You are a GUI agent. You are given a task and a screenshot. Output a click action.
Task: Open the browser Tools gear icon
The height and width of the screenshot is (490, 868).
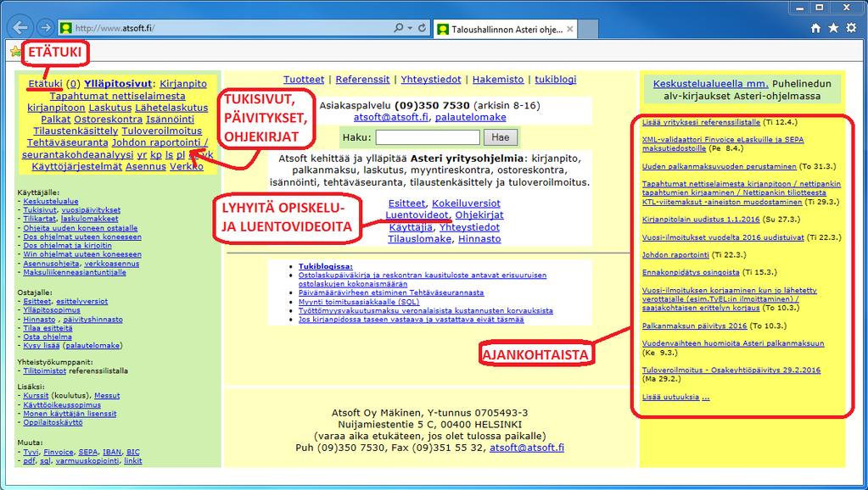pyautogui.click(x=851, y=28)
